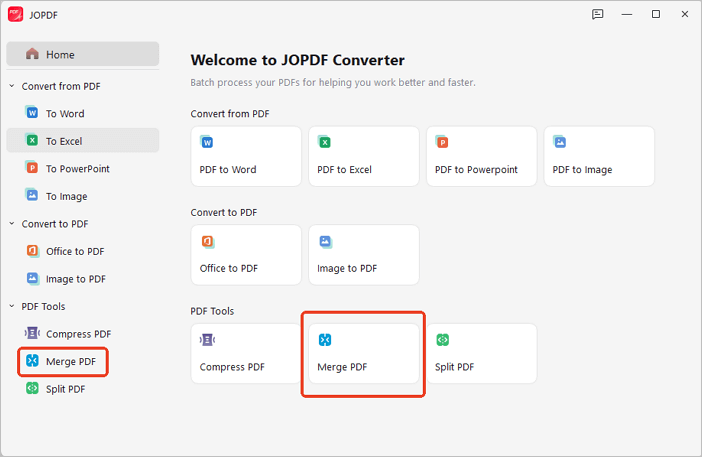702x457 pixels.
Task: Click the "Batch process your PDFs" subtitle text
Action: 333,82
